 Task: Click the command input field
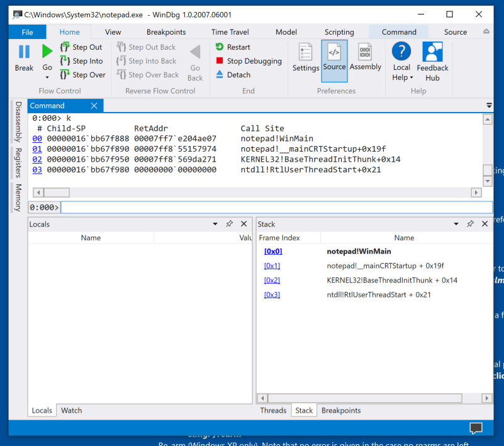click(277, 208)
